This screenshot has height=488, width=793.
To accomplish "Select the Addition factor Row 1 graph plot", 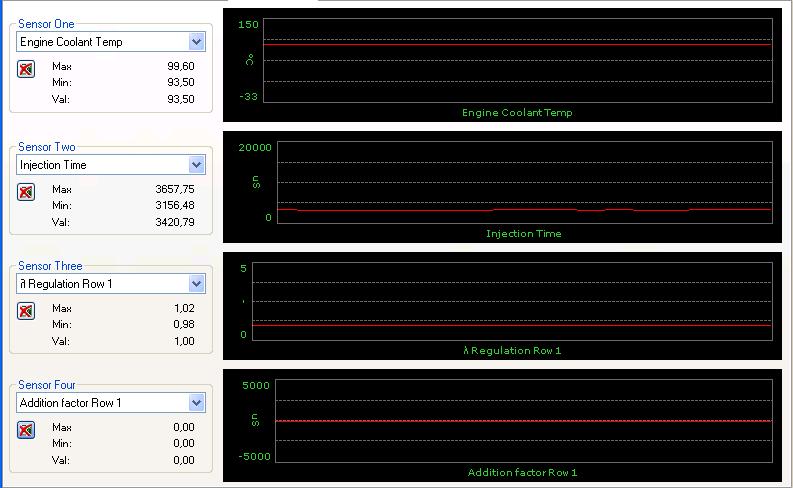I will (x=523, y=420).
